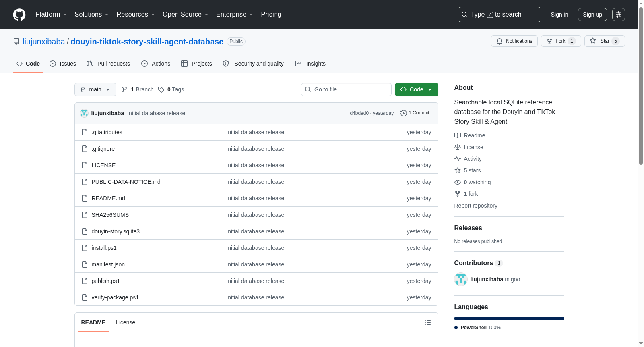This screenshot has width=644, height=347.
Task: Expand the Resources menu
Action: (136, 15)
